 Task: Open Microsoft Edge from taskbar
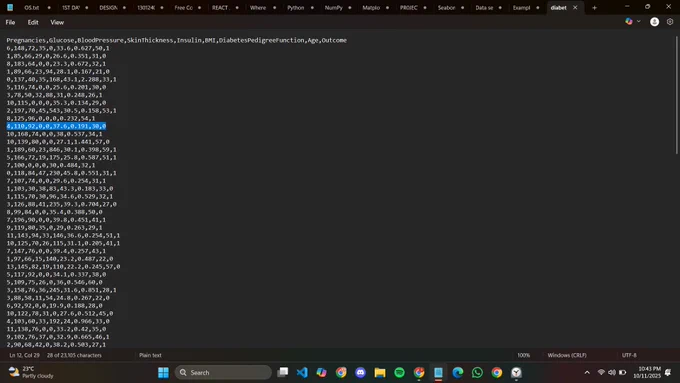point(458,373)
